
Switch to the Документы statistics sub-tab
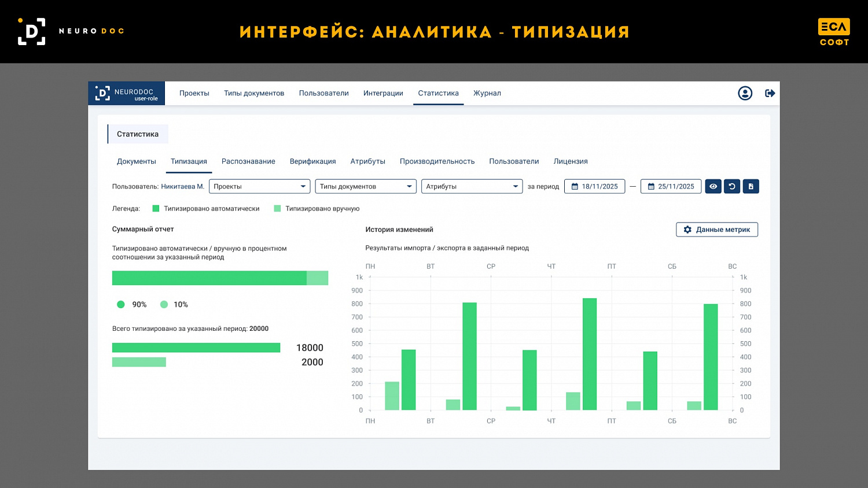click(x=137, y=161)
